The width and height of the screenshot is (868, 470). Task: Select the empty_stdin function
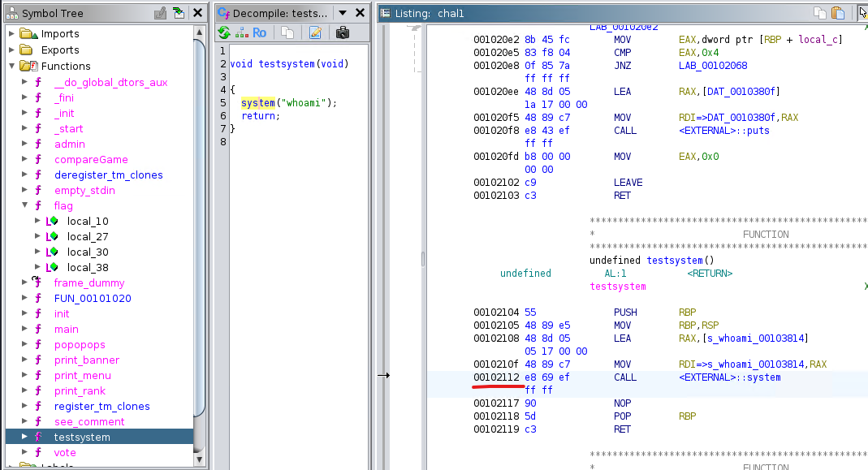tap(84, 191)
